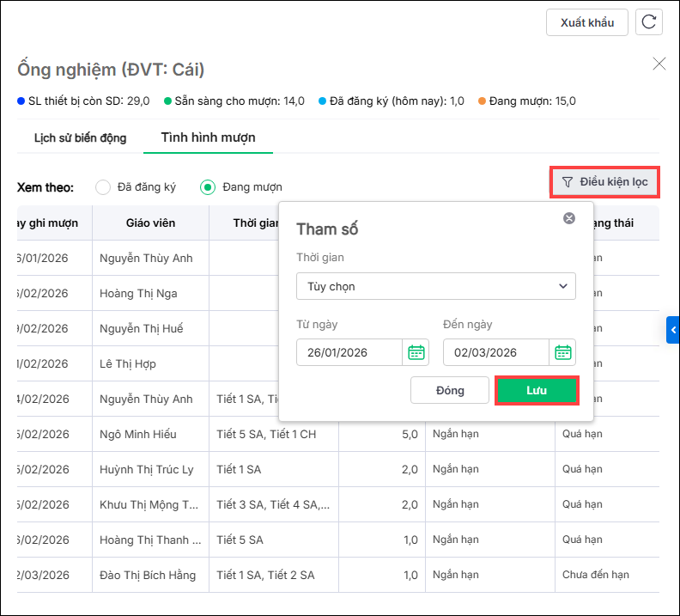
Task: Open calendar picker for Từ ngày
Action: pyautogui.click(x=416, y=352)
